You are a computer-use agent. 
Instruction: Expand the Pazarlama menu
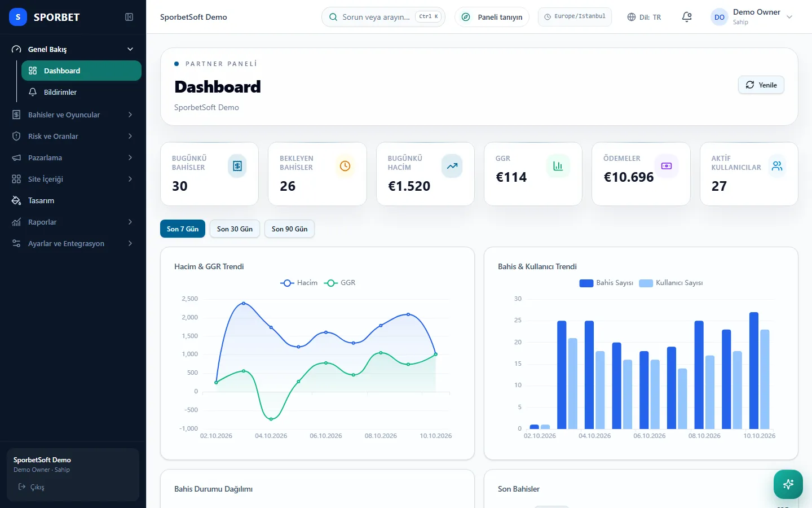[73, 157]
